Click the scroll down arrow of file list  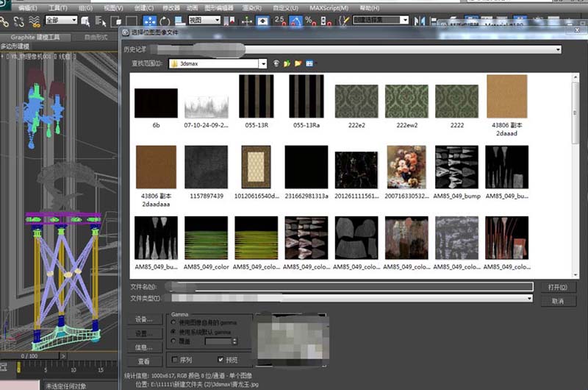[576, 275]
